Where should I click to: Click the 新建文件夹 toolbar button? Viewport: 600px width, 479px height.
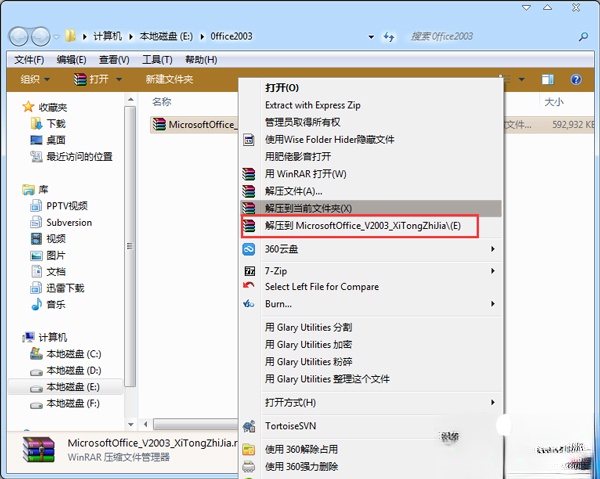coord(170,79)
